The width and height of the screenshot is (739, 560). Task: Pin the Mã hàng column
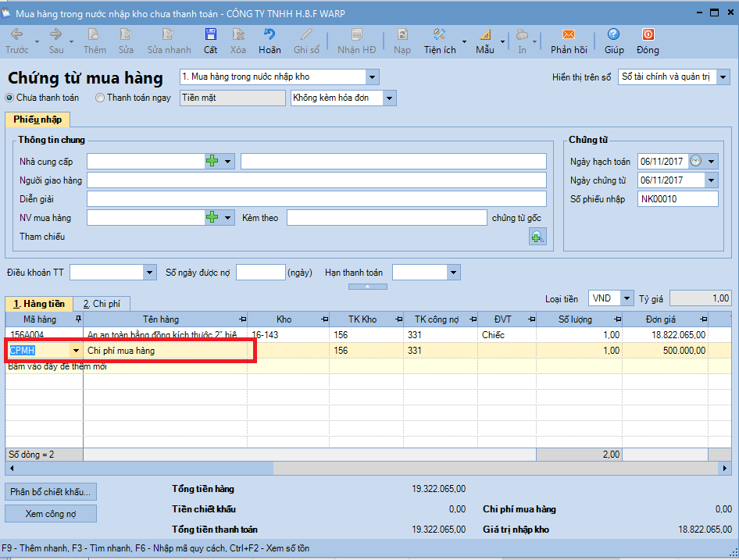[x=78, y=319]
